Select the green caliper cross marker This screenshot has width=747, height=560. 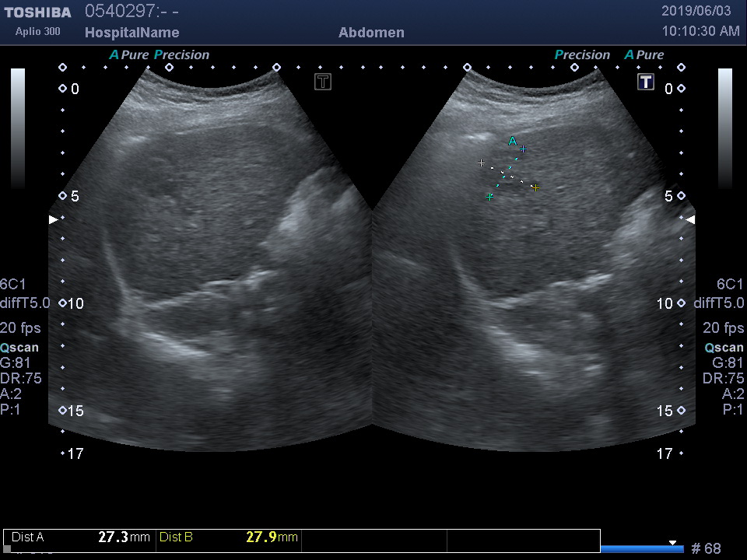[x=489, y=197]
